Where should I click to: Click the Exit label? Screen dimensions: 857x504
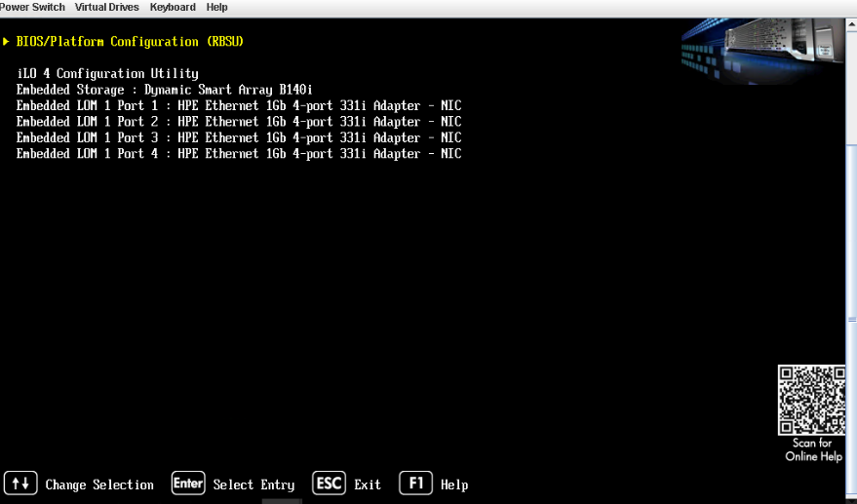tap(368, 485)
